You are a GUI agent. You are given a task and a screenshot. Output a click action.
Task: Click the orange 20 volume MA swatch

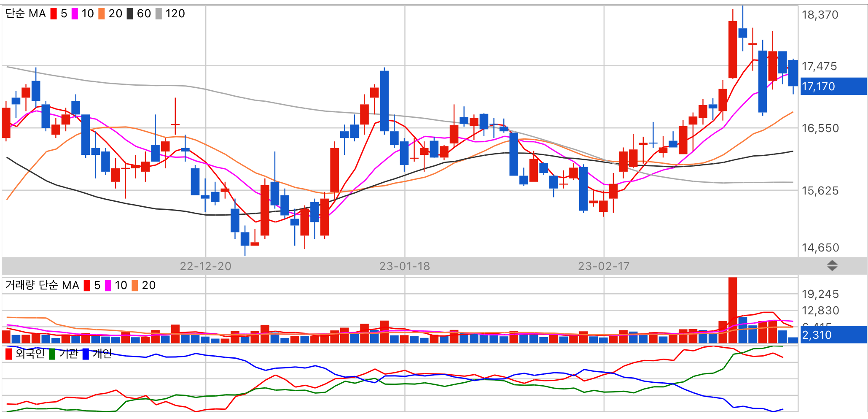(135, 286)
